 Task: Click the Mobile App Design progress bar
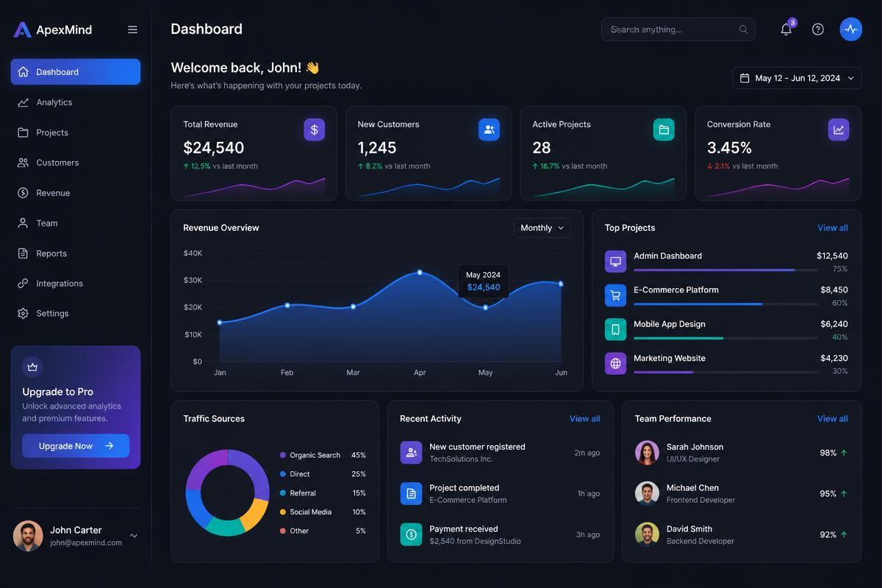coord(725,338)
